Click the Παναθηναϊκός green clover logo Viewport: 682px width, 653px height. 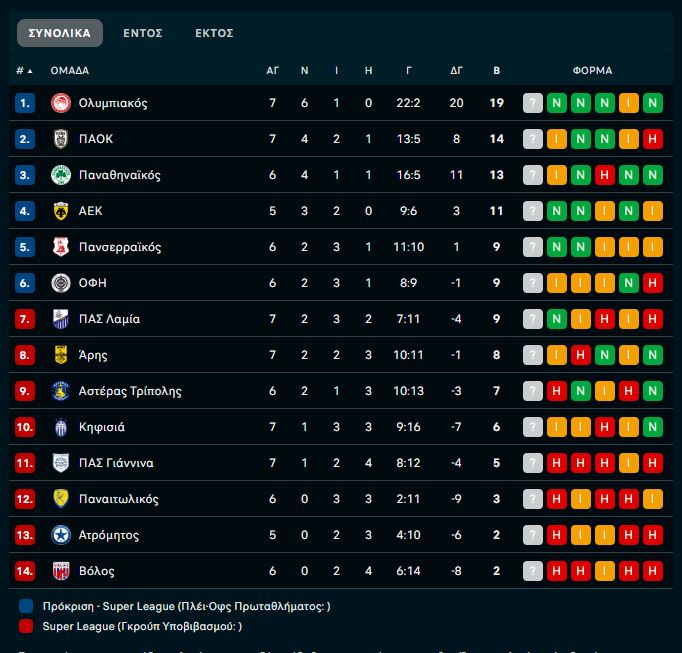[x=60, y=175]
